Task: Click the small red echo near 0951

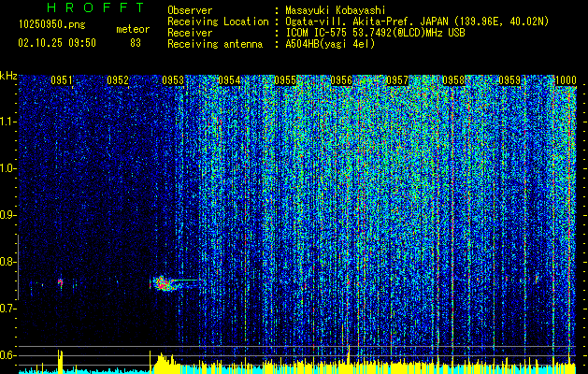Action: tap(60, 282)
